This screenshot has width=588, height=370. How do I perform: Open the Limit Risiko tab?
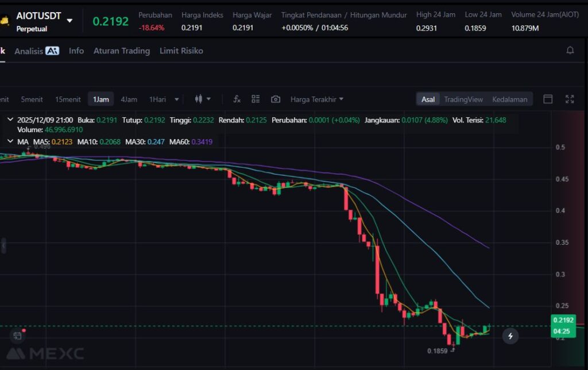coord(181,51)
